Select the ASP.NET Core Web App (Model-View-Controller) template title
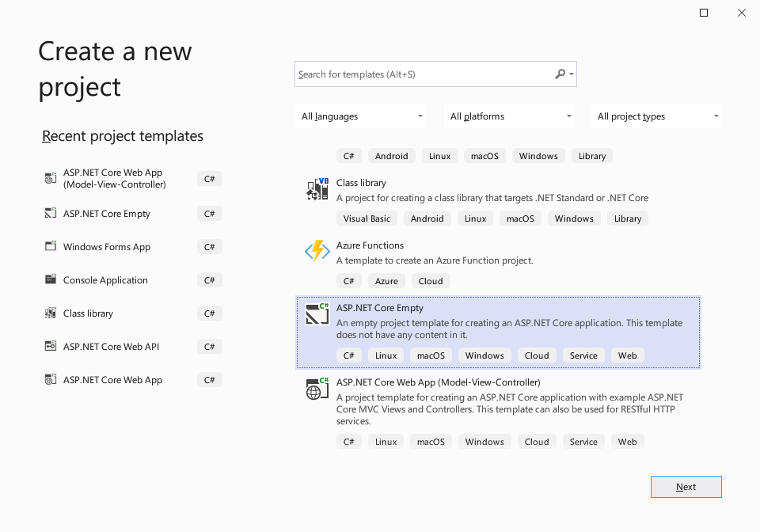This screenshot has height=532, width=760. point(438,382)
